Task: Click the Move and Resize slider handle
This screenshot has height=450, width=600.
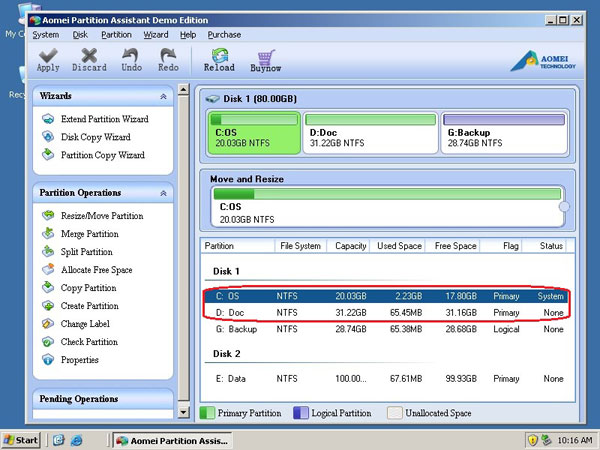Action: pos(564,207)
